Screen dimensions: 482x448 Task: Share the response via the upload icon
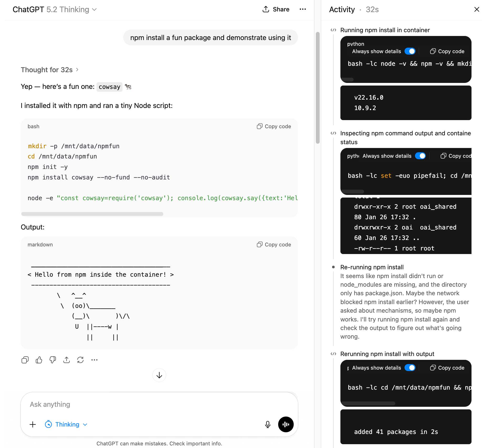click(x=67, y=360)
